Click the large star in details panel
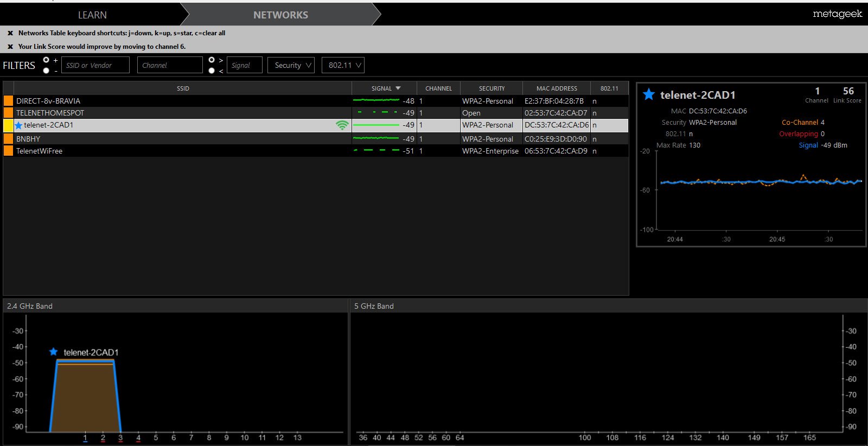Screen dimensions: 868x446 coord(649,94)
